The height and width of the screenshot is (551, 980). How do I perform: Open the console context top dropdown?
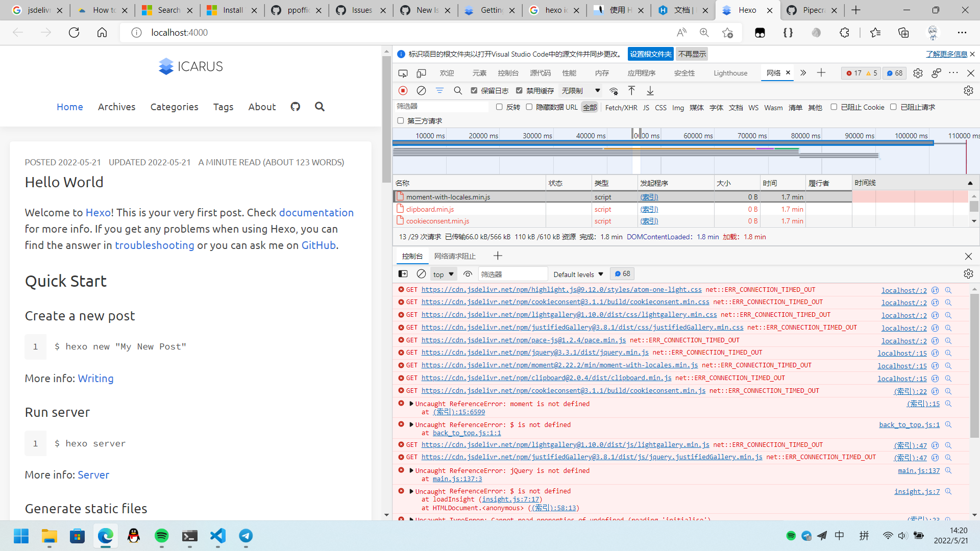pyautogui.click(x=443, y=274)
